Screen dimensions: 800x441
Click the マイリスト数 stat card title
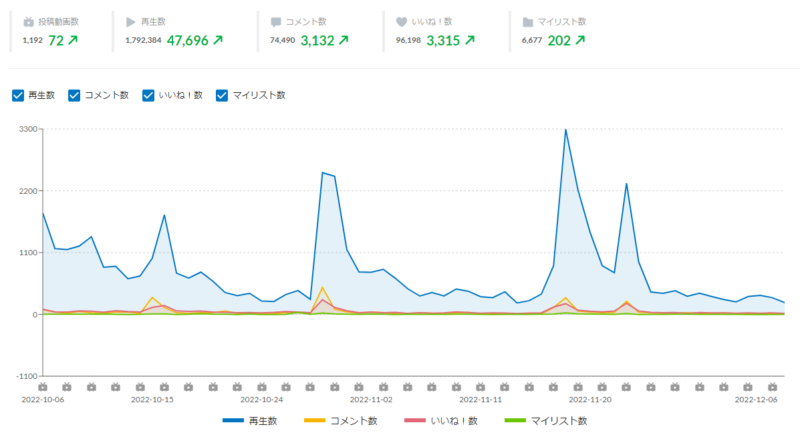562,22
